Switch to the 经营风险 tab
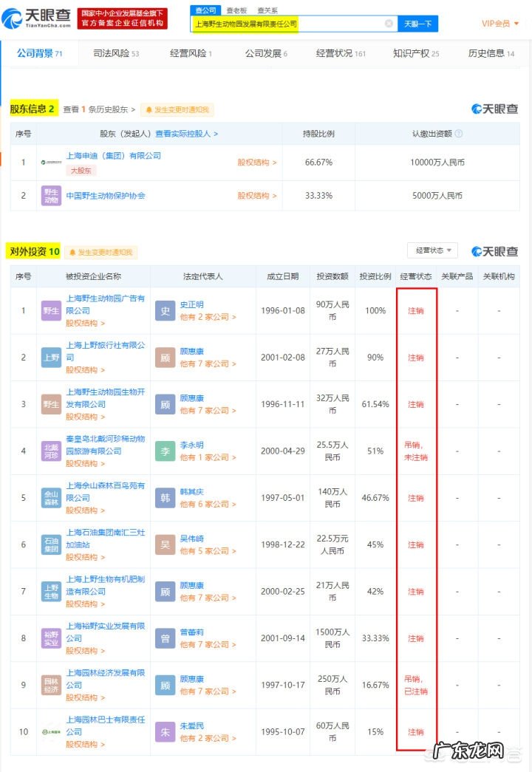The width and height of the screenshot is (532, 772). (191, 53)
